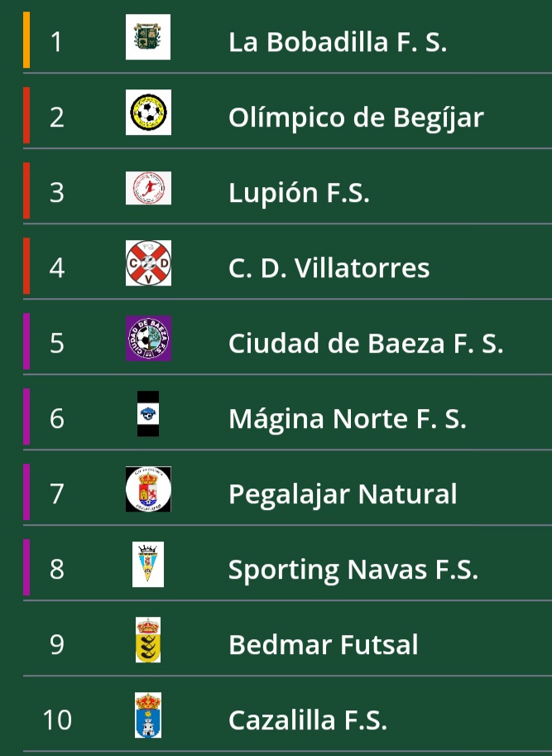The image size is (552, 756).
Task: Open Ciudad de Baeza F. S. entry
Action: [366, 344]
